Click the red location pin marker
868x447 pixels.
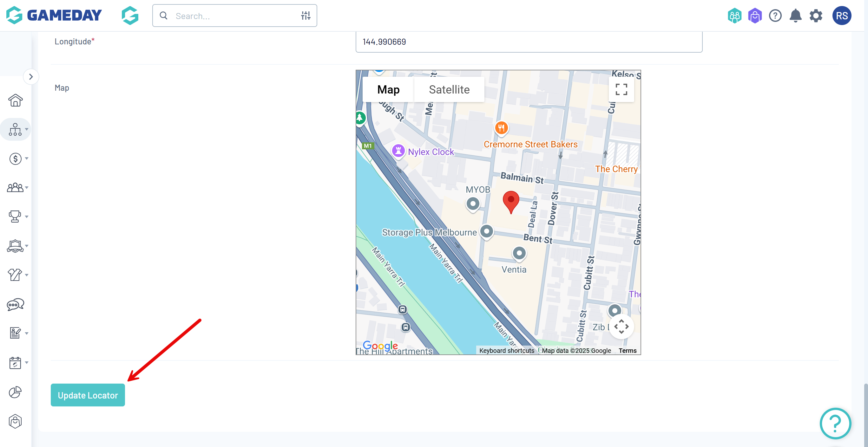click(x=511, y=201)
